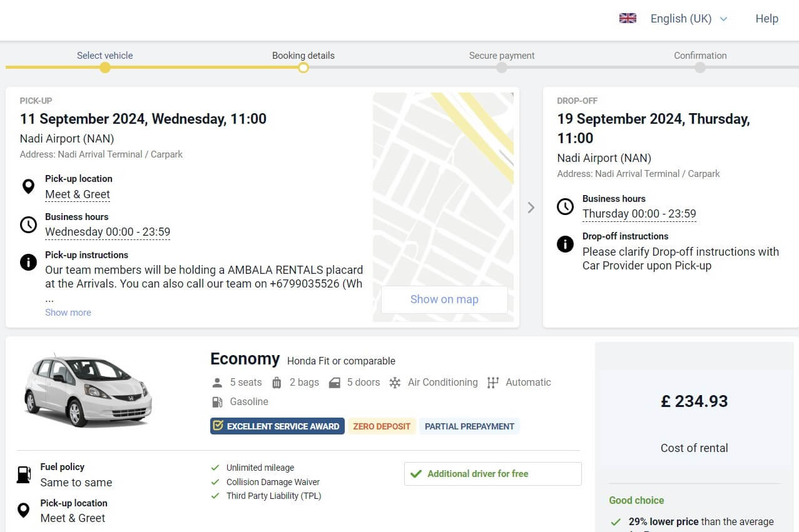The width and height of the screenshot is (799, 532).
Task: Click the Unlimited mileage checkmark
Action: 215,468
